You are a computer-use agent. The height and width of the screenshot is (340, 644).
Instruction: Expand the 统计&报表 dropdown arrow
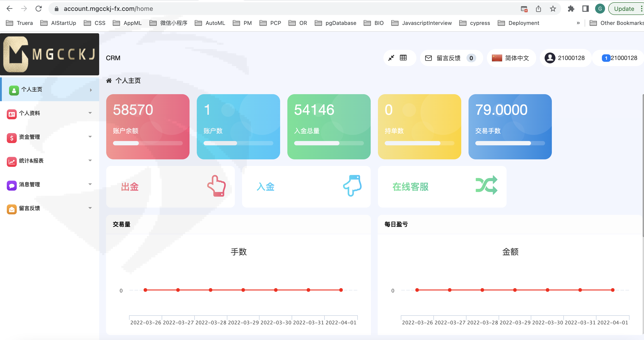90,160
